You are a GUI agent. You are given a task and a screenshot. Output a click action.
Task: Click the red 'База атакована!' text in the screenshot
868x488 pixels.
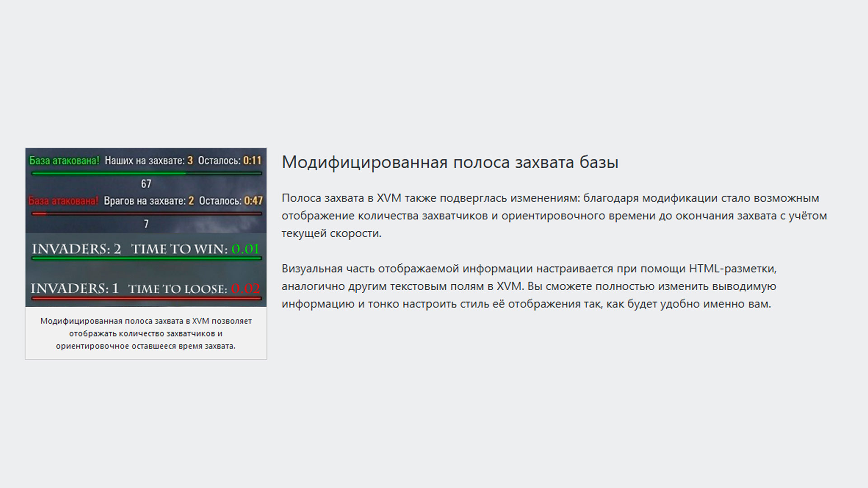pos(63,201)
